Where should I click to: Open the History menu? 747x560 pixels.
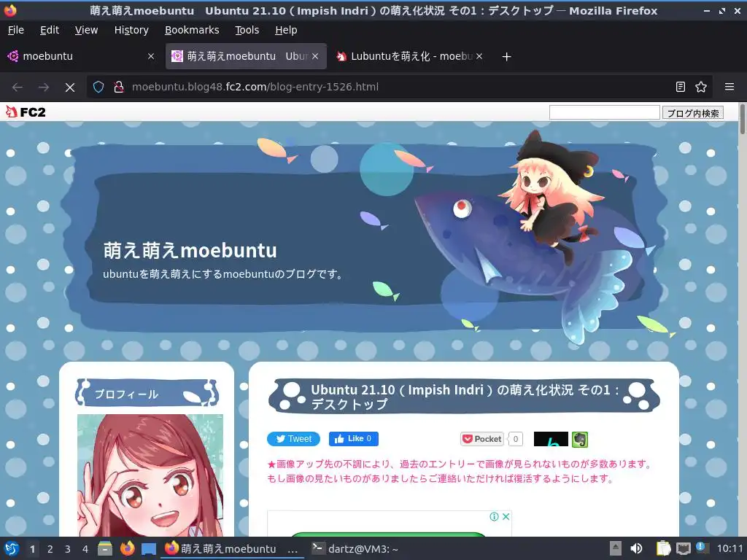(x=131, y=30)
